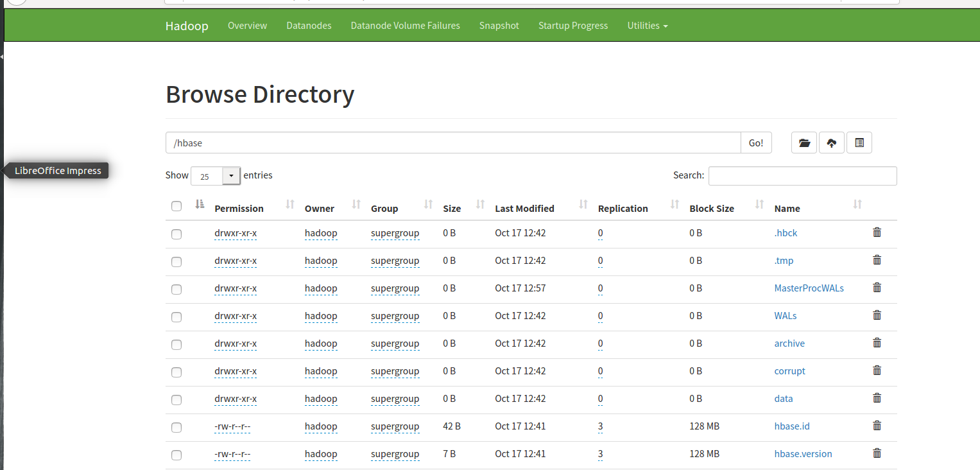Image resolution: width=980 pixels, height=470 pixels.
Task: Click the cut/paste list icon button
Action: tap(859, 143)
